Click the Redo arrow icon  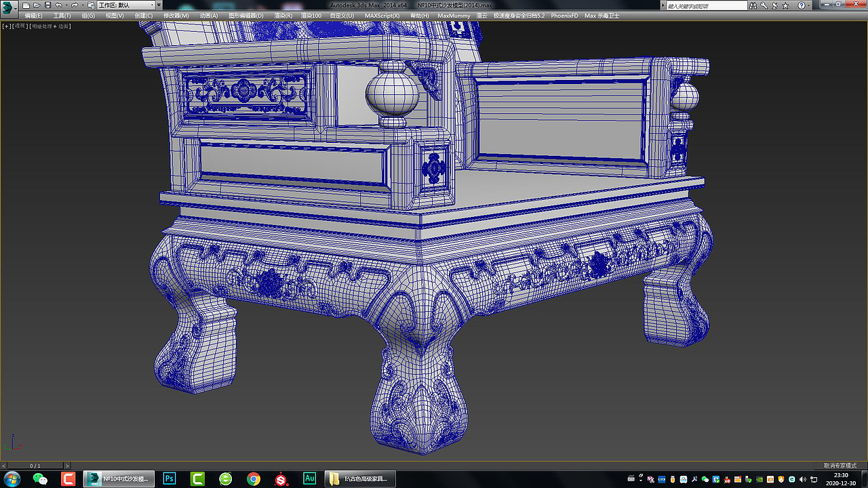[75, 5]
